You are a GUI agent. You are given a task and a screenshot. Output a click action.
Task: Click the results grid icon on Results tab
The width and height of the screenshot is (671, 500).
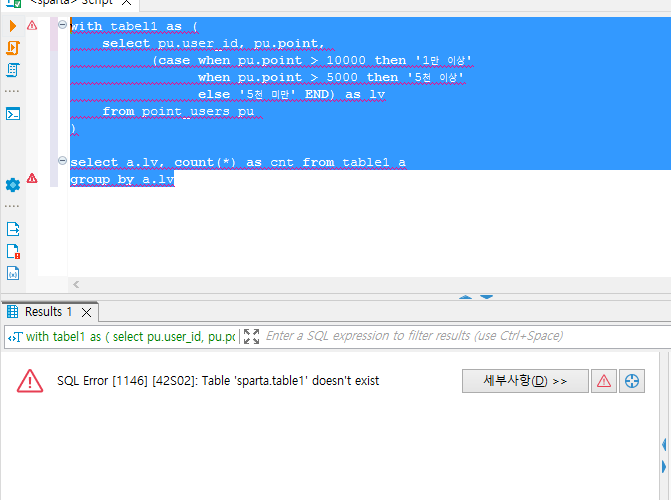12,312
